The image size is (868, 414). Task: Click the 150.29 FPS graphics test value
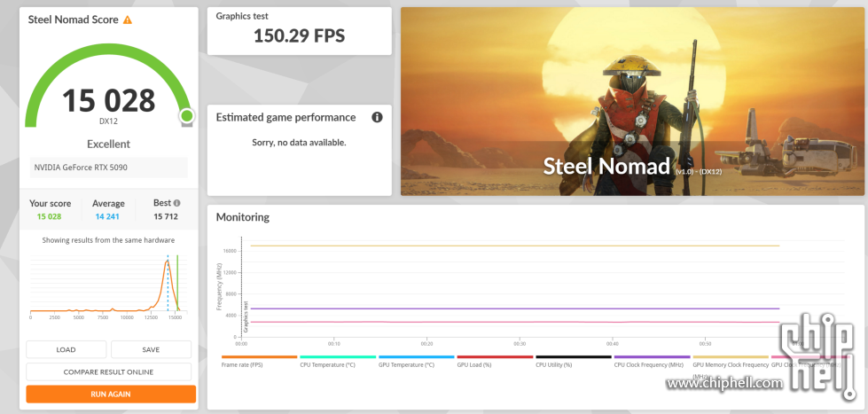tap(299, 36)
